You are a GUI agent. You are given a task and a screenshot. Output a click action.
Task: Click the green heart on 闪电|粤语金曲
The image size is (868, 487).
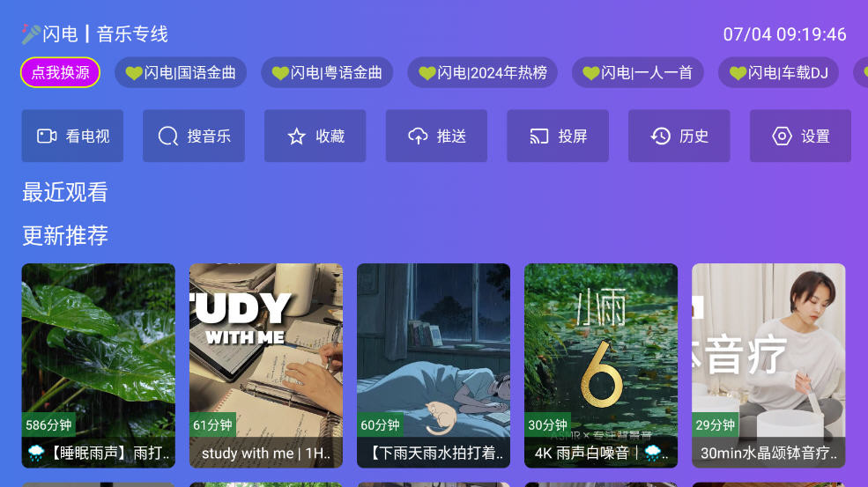(280, 73)
